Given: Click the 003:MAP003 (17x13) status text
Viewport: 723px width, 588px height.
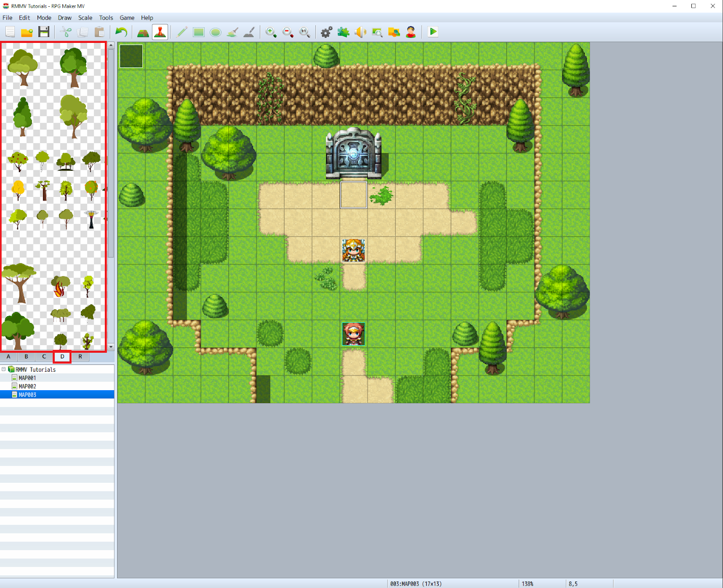Looking at the screenshot, I should (x=416, y=584).
